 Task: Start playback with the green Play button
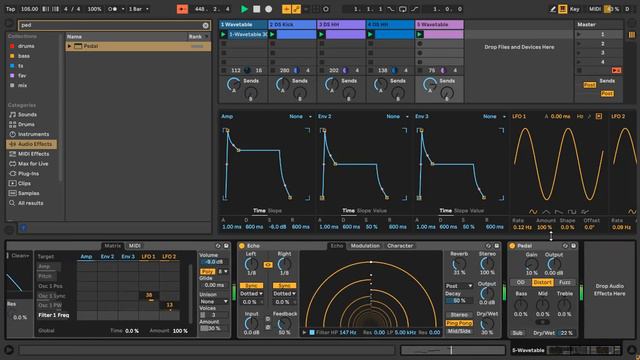pyautogui.click(x=244, y=9)
